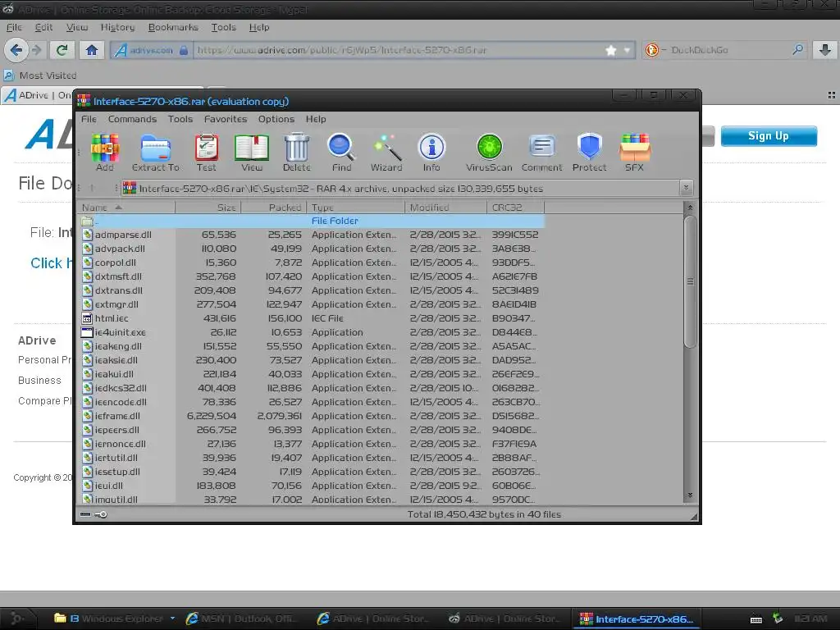Switch to MSN Outlook taskbar window
The height and width of the screenshot is (630, 840).
(241, 619)
